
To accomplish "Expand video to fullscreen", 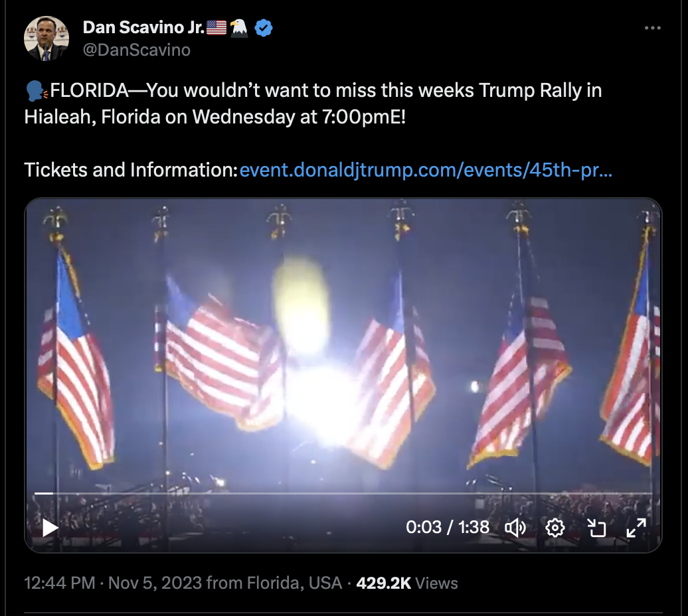I will point(636,528).
